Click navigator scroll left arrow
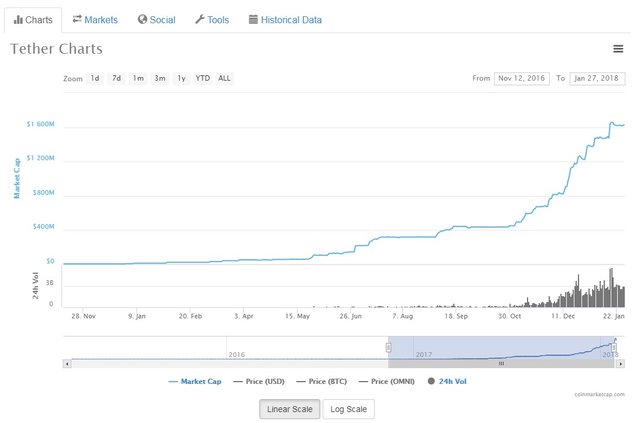Image resolution: width=640 pixels, height=423 pixels. 67,363
